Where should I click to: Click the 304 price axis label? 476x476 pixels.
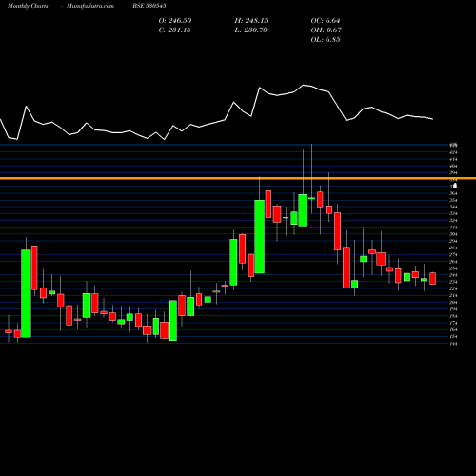pyautogui.click(x=453, y=234)
